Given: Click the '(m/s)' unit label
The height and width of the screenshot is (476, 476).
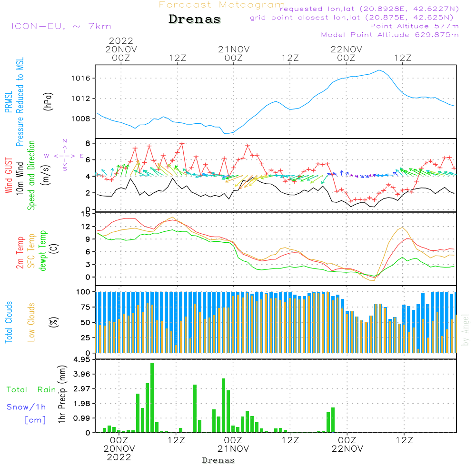Looking at the screenshot, I should [x=46, y=175].
